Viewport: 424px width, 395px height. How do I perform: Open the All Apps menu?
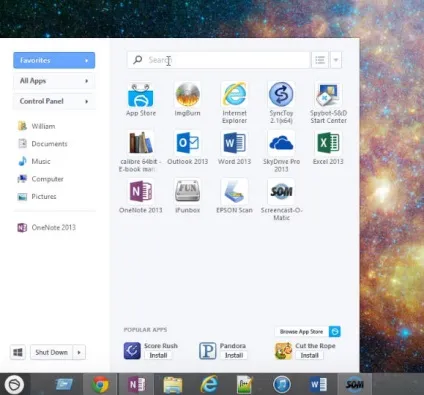pyautogui.click(x=54, y=81)
